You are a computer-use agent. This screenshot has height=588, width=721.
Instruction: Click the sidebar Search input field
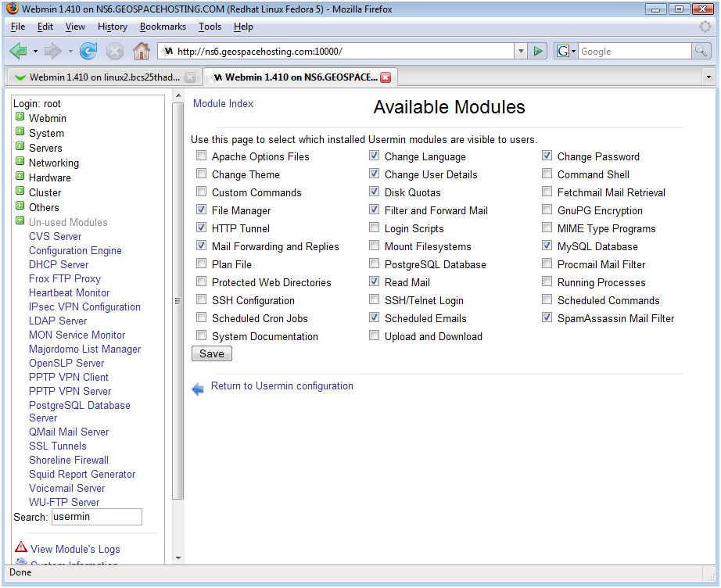(x=96, y=517)
